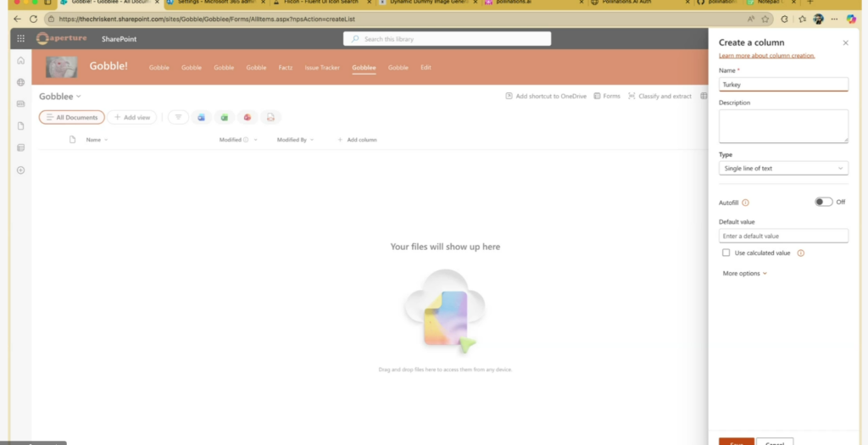Click the Aperture logo in suite bar
This screenshot has height=445, width=868.
61,39
